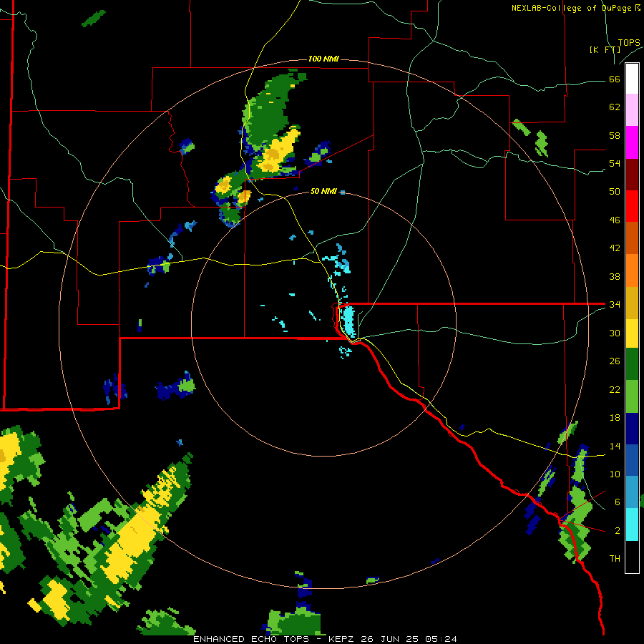Click the 34 value on the legend
644x644 pixels.
pos(615,304)
